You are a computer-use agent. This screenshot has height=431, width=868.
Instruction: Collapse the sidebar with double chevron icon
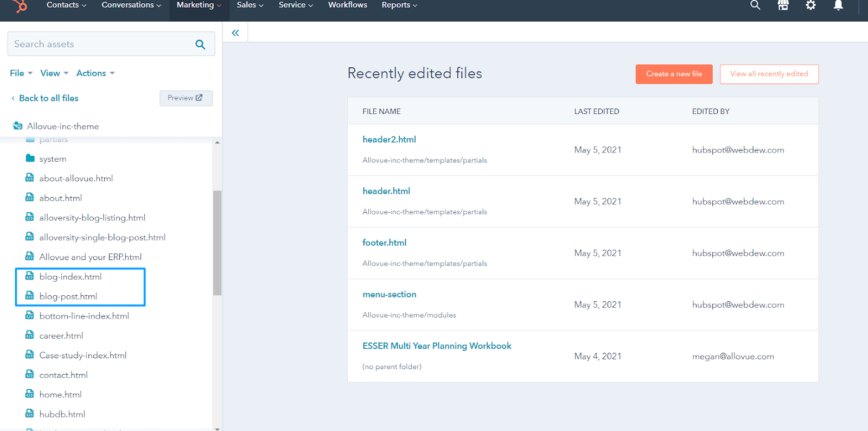tap(235, 33)
